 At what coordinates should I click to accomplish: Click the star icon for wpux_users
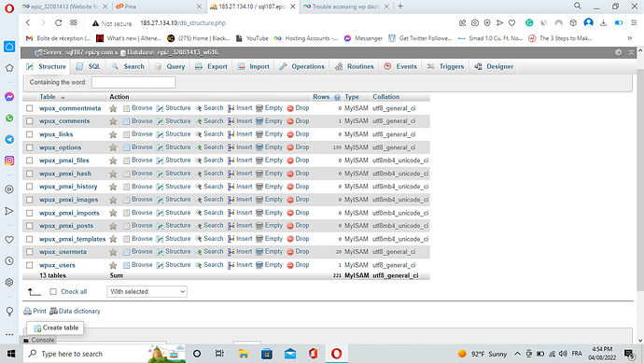(113, 265)
